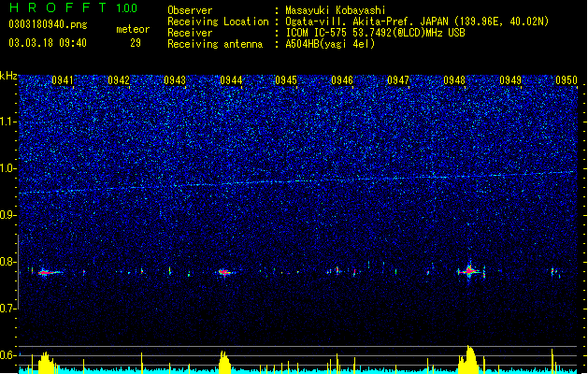Viewport: 588px width, 374px height.
Task: Click the meteor echo near 0944
Action: (225, 272)
